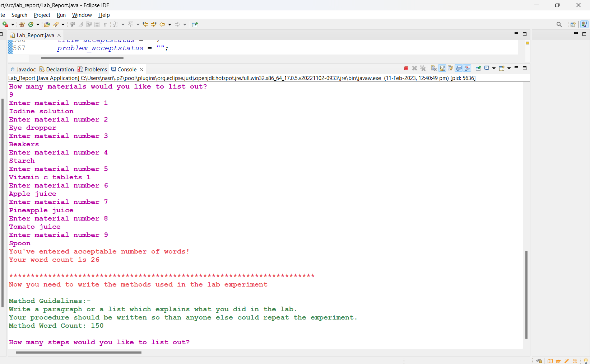
Task: Clear the Console output
Action: [434, 68]
